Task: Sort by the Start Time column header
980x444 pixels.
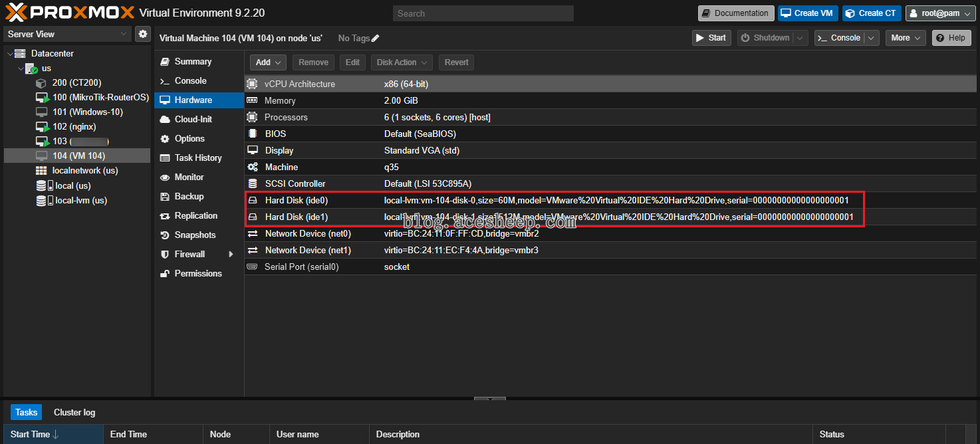Action: (x=53, y=435)
